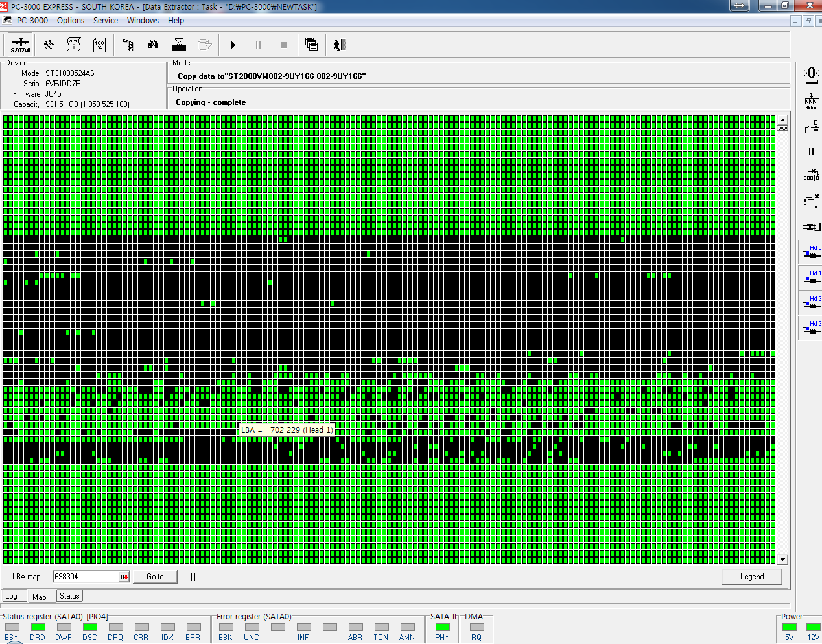
Task: Click the 5V power indicator
Action: click(789, 627)
